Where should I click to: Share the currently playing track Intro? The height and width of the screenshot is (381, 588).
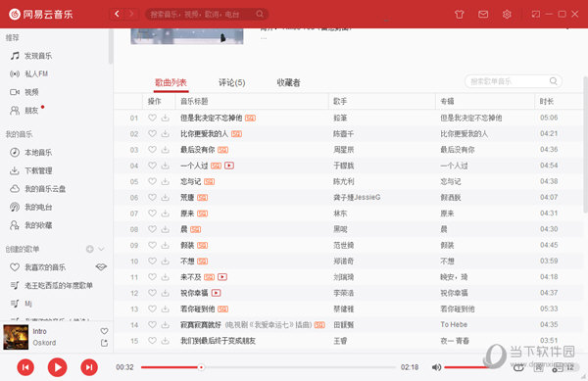[x=104, y=343]
